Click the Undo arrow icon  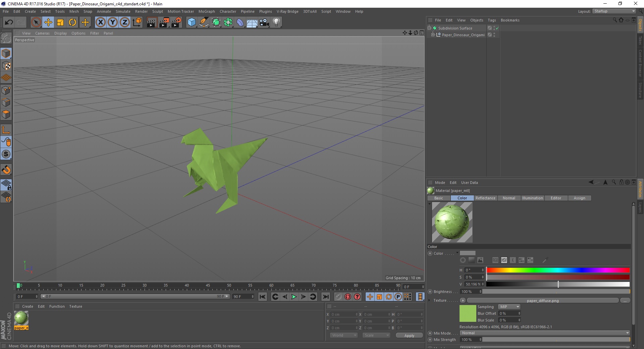[x=9, y=22]
